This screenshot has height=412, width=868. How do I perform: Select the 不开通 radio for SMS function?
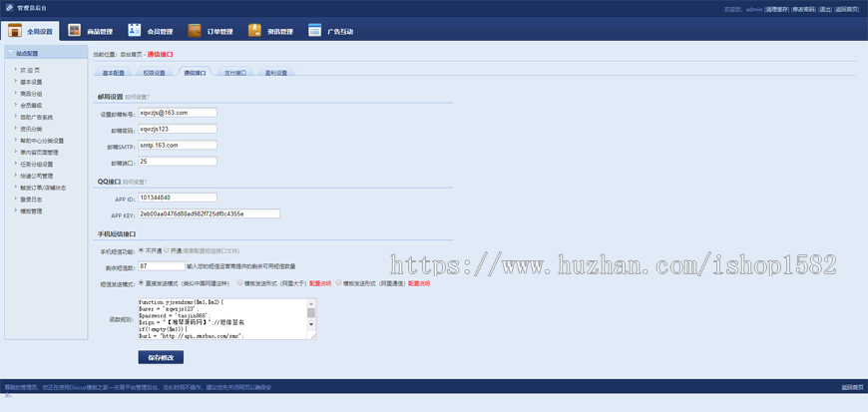click(x=141, y=250)
